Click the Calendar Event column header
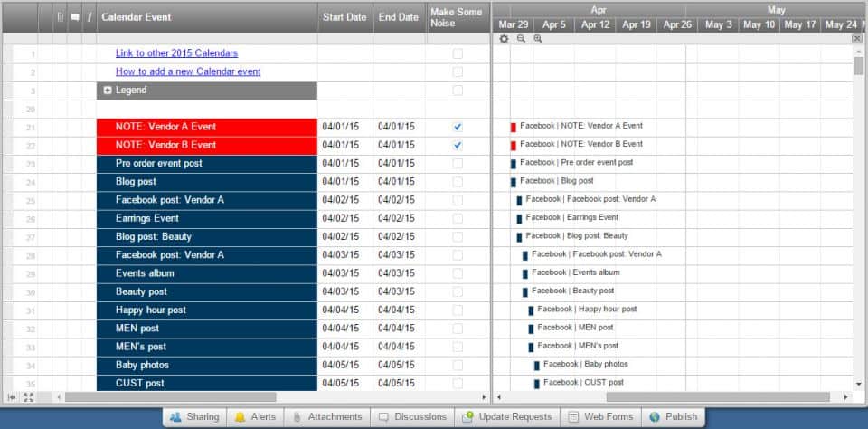Screen dimensions: 868x429 click(207, 17)
